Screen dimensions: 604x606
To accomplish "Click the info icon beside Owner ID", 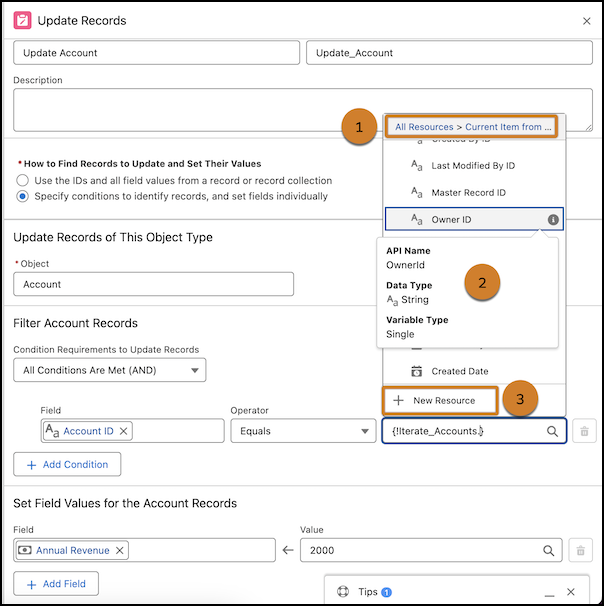I will pos(550,219).
